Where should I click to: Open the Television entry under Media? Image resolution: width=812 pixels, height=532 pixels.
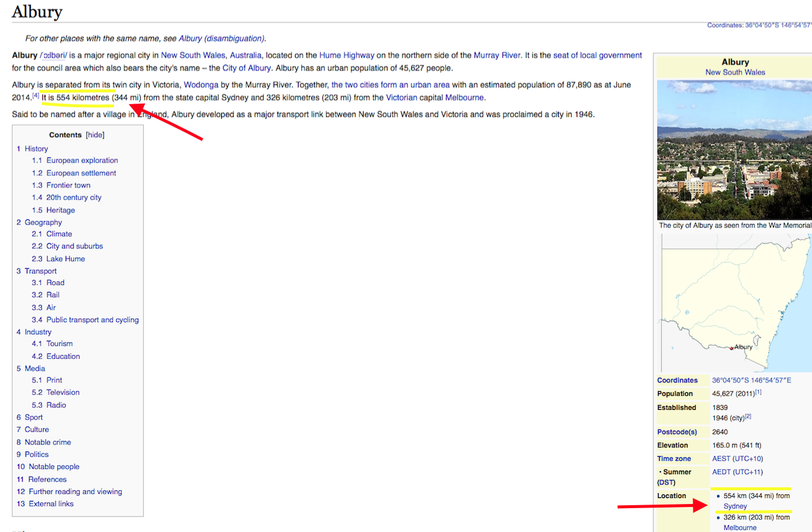pos(63,393)
